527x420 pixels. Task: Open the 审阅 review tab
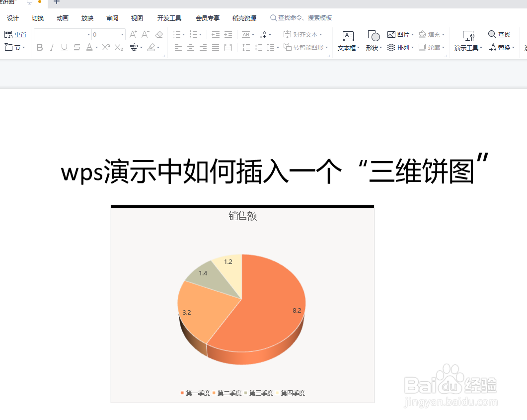112,18
